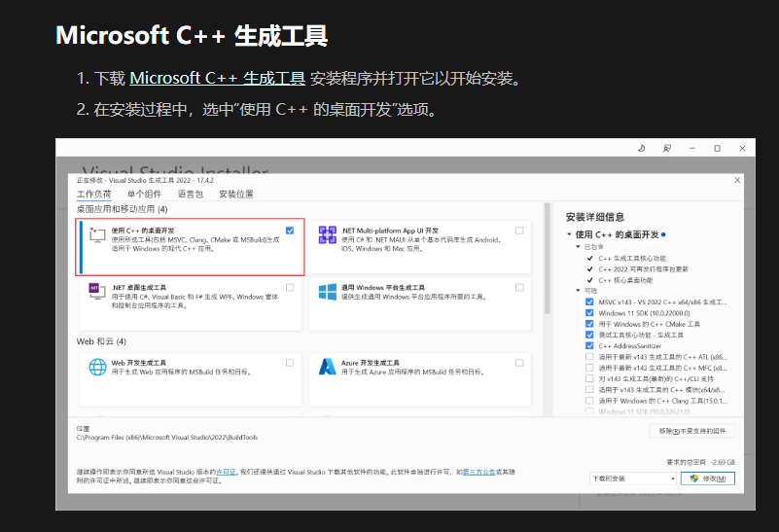Maximize the Visual Studio Installer window
779x532 pixels.
(x=718, y=148)
